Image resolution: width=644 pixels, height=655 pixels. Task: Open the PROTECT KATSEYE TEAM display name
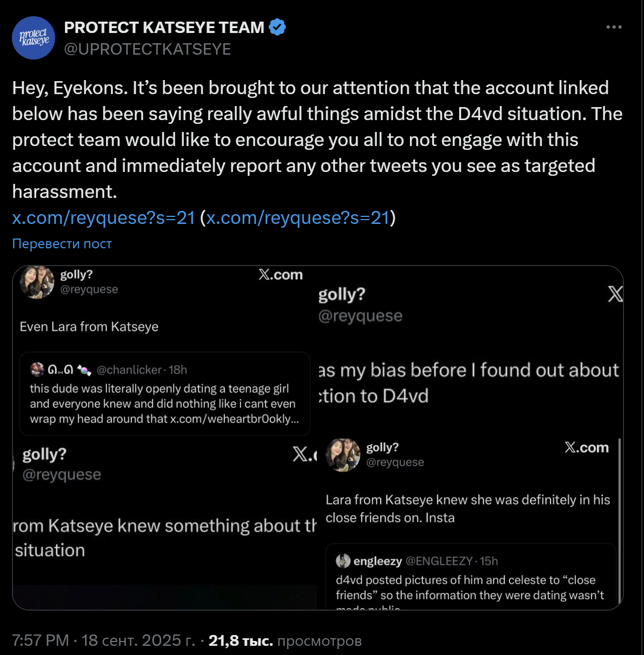164,27
